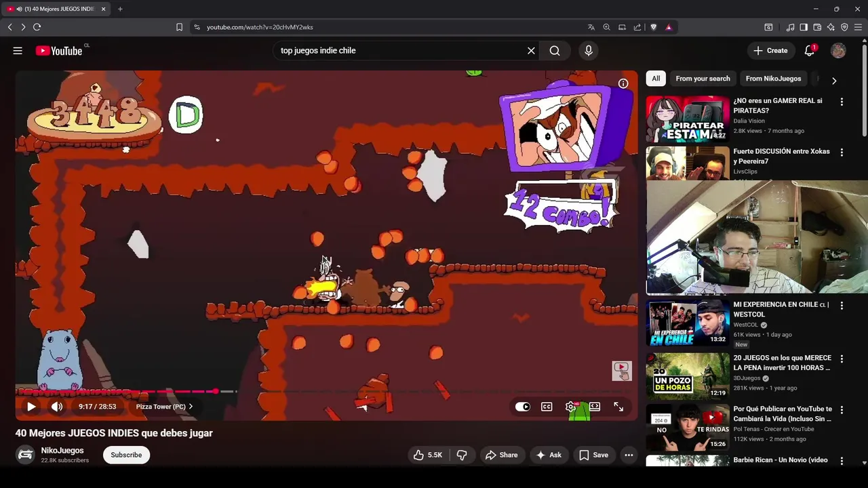This screenshot has height=488, width=868.
Task: Dislike the video with thumbs down
Action: pyautogui.click(x=462, y=455)
